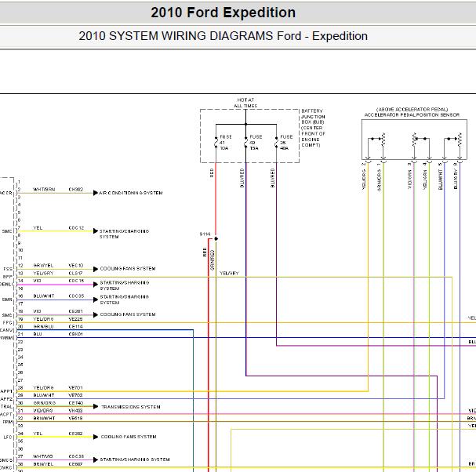Click the "HOT AT ALL TIMES" label

pyautogui.click(x=245, y=103)
